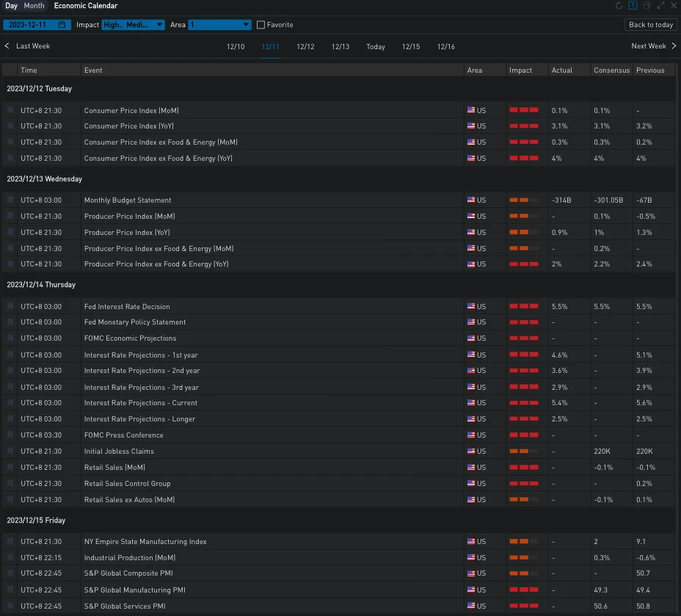Enable the Favorite checkbox

[261, 25]
